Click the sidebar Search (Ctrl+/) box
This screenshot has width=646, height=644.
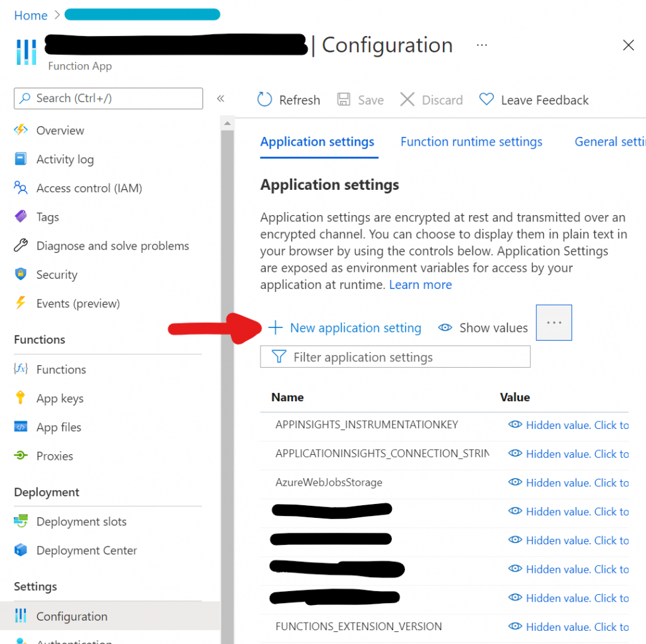click(109, 98)
